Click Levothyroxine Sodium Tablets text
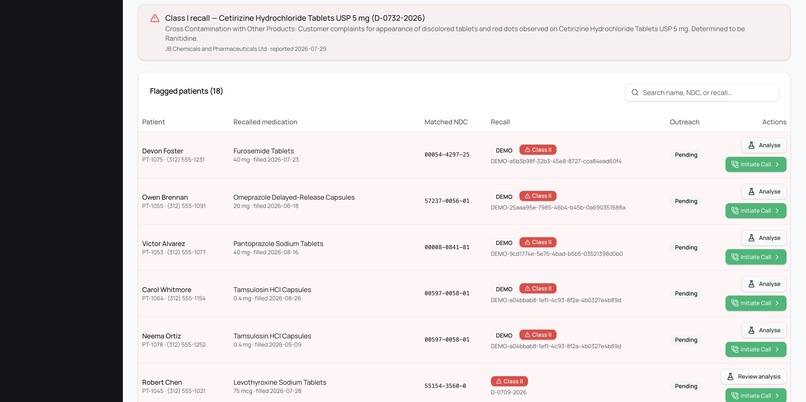The height and width of the screenshot is (402, 806). [280, 382]
